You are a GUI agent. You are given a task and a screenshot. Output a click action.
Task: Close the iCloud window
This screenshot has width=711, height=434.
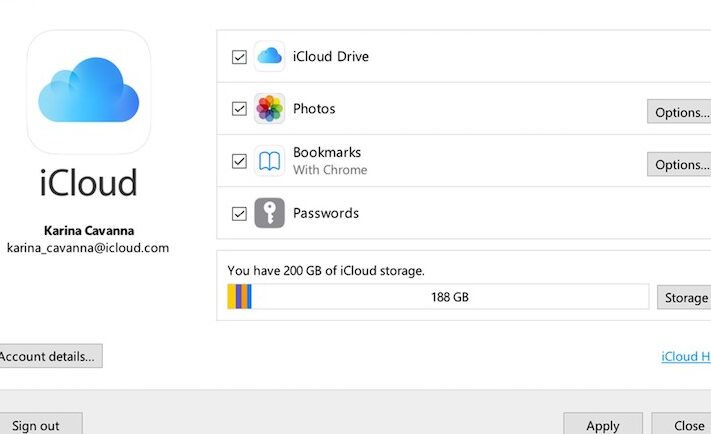coord(682,424)
